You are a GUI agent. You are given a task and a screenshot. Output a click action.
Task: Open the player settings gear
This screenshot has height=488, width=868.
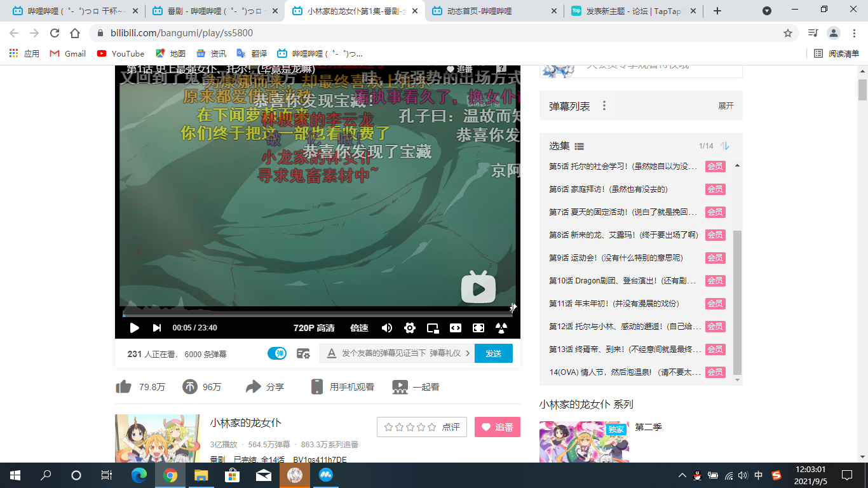410,328
